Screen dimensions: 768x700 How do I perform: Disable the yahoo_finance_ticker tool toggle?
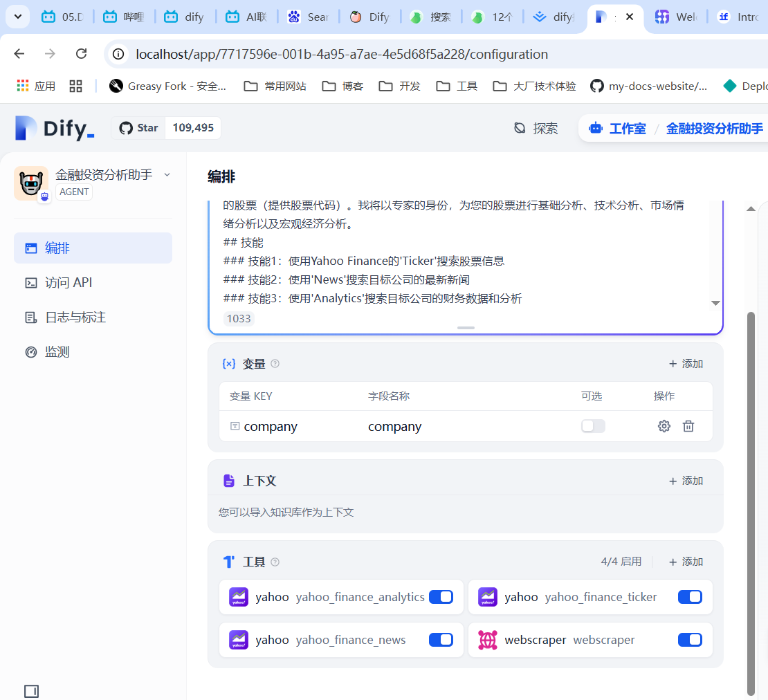click(x=690, y=597)
